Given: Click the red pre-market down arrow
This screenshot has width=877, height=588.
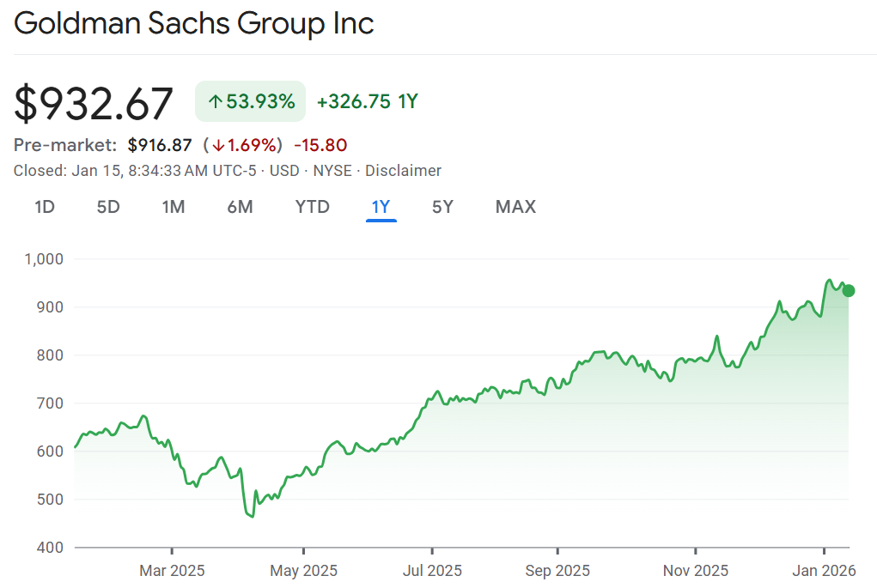Looking at the screenshot, I should coord(218,145).
